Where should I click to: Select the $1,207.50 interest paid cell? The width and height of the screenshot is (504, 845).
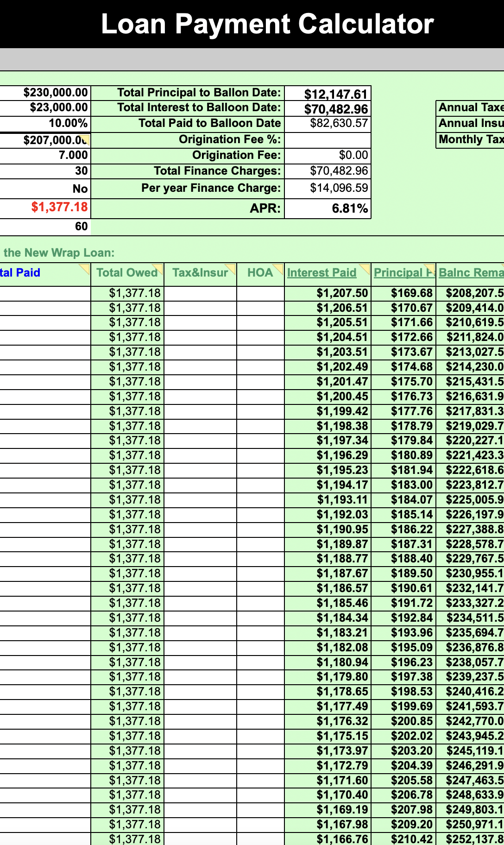pyautogui.click(x=328, y=293)
